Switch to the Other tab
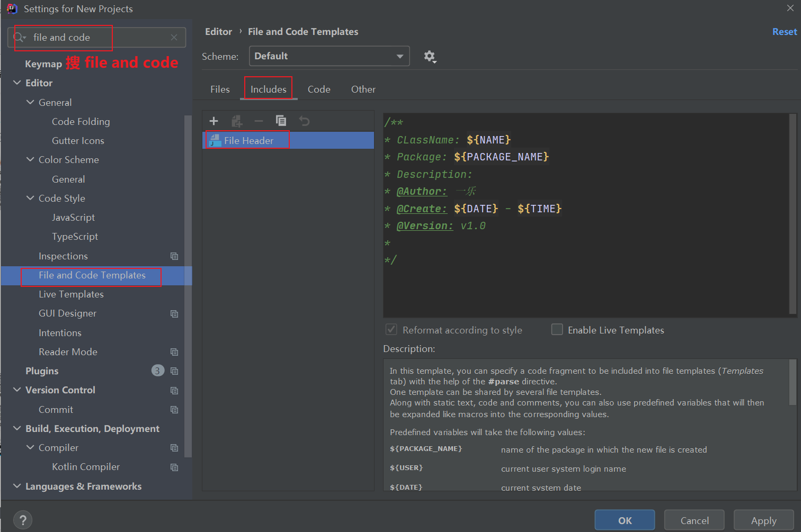 coord(363,89)
